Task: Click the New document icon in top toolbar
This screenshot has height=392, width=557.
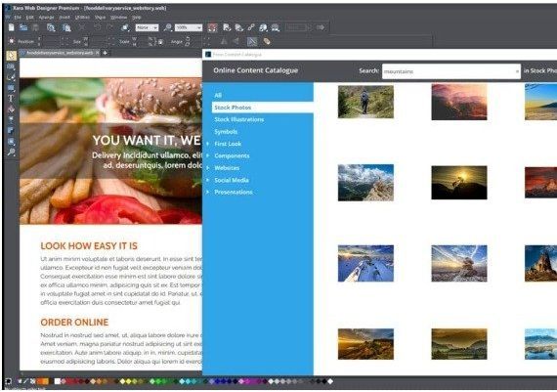Action: 12,27
